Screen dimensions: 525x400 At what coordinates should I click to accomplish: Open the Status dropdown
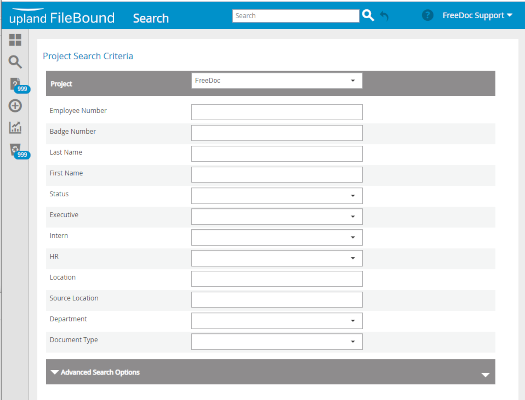click(277, 195)
